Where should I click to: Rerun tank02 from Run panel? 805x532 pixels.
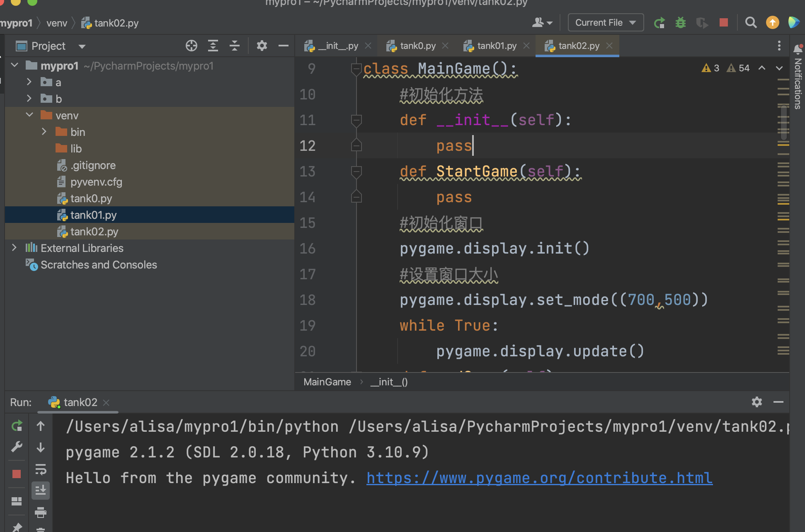pos(17,426)
